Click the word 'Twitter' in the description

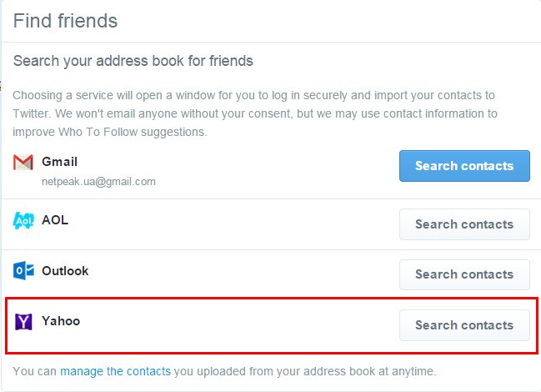33,113
